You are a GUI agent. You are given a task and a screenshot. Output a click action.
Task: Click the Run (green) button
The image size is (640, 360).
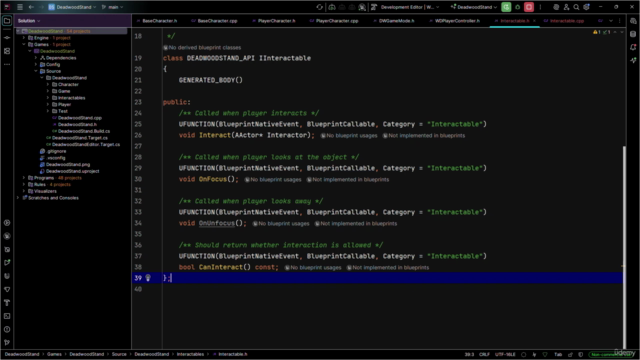pyautogui.click(x=506, y=7)
